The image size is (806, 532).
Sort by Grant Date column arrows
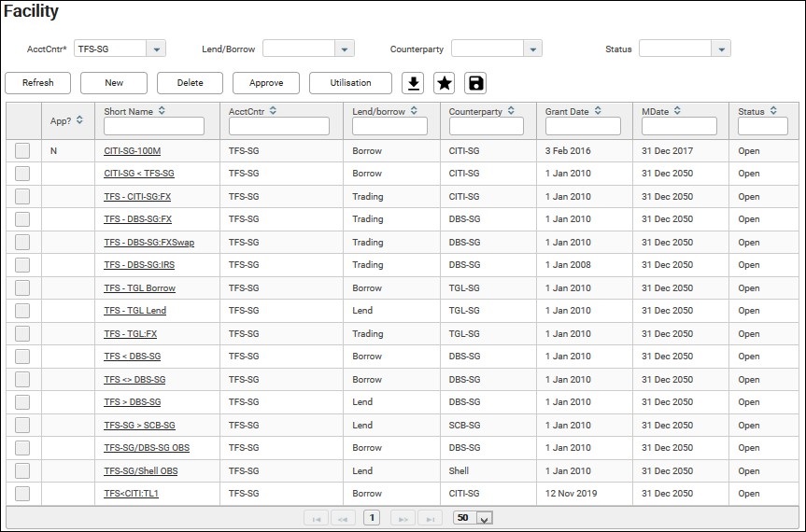click(598, 110)
